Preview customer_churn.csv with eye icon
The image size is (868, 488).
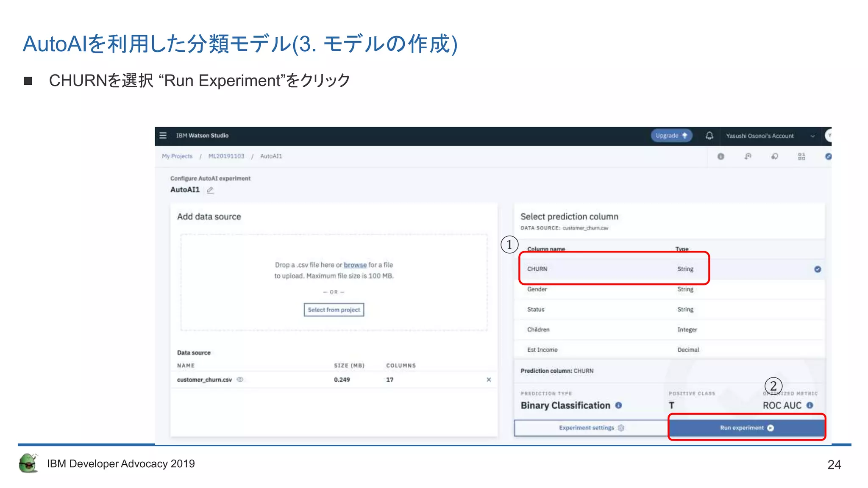(x=240, y=380)
